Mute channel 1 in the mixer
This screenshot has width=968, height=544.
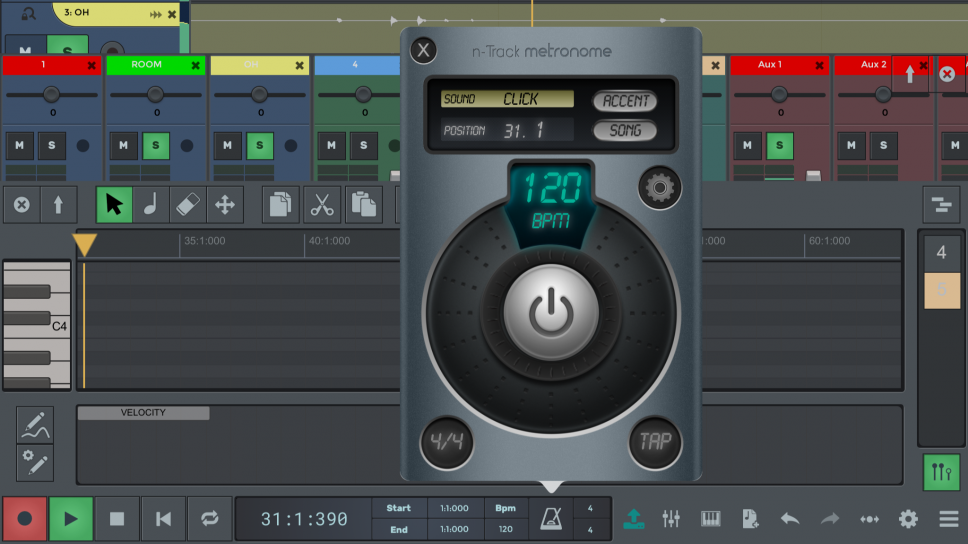(19, 146)
